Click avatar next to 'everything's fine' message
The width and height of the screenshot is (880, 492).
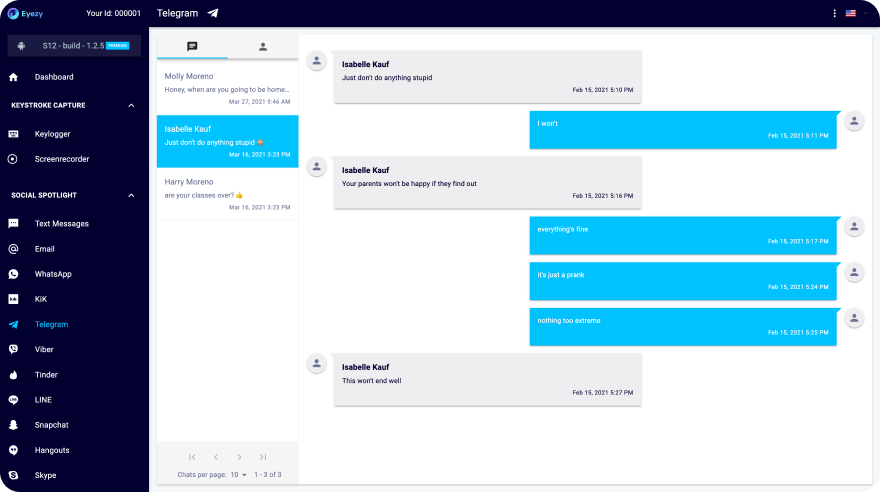pyautogui.click(x=854, y=227)
